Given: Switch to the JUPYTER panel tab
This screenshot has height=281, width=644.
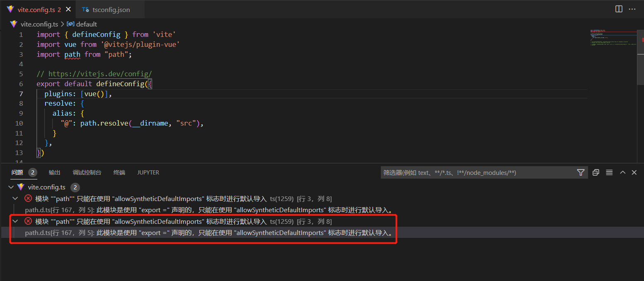Looking at the screenshot, I should point(148,172).
